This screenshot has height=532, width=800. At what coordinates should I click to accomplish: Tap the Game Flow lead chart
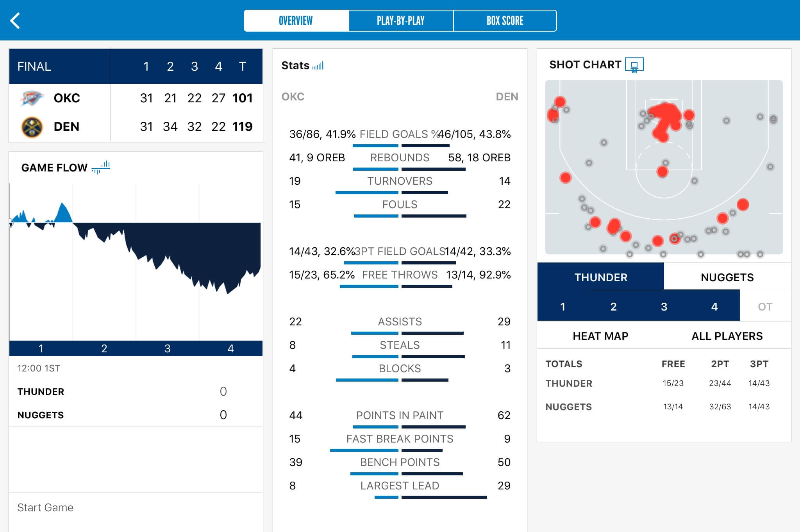click(x=136, y=262)
